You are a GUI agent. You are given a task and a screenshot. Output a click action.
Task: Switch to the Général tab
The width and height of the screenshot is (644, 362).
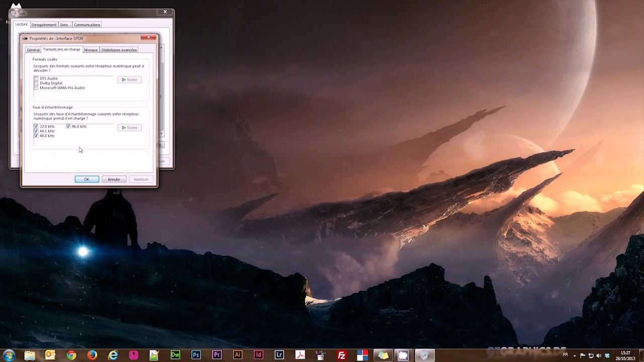coord(33,50)
